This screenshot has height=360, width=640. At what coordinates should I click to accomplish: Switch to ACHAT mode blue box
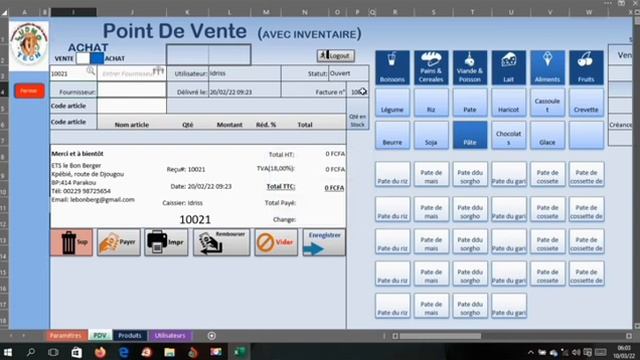pos(97,58)
